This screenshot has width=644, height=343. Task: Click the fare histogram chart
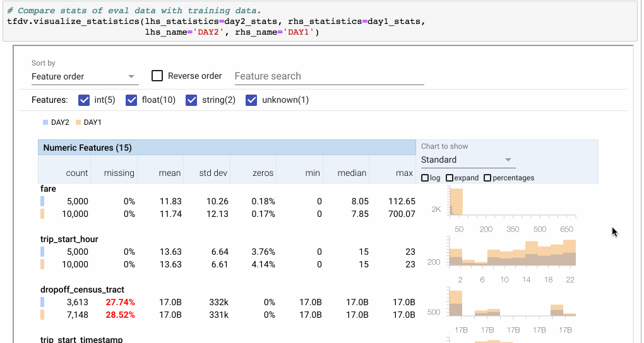tap(511, 202)
